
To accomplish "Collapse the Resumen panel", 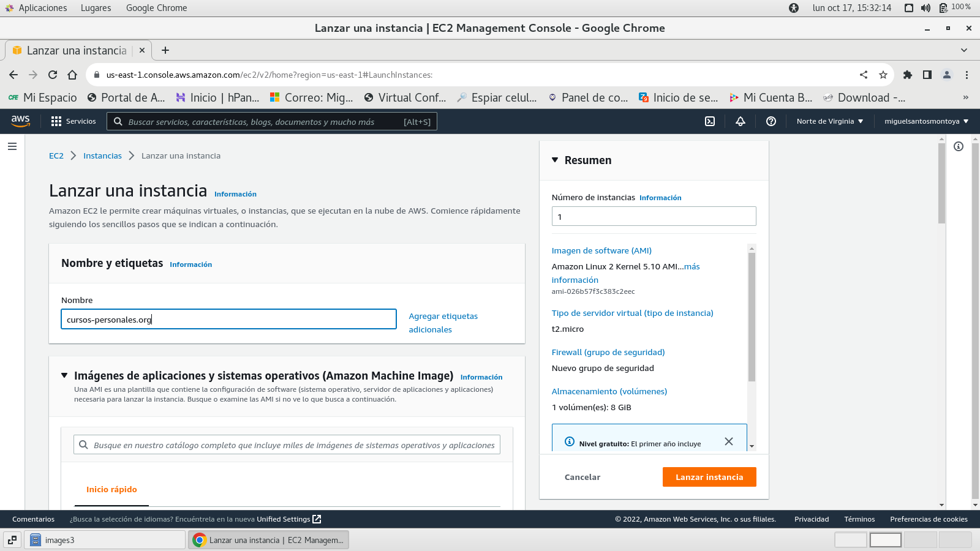I will [555, 160].
